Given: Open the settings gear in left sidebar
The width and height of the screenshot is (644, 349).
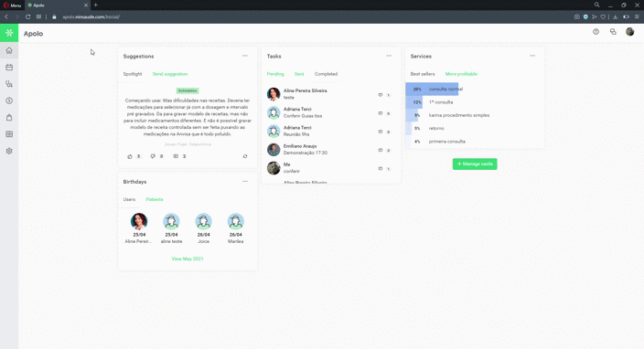Looking at the screenshot, I should [9, 151].
